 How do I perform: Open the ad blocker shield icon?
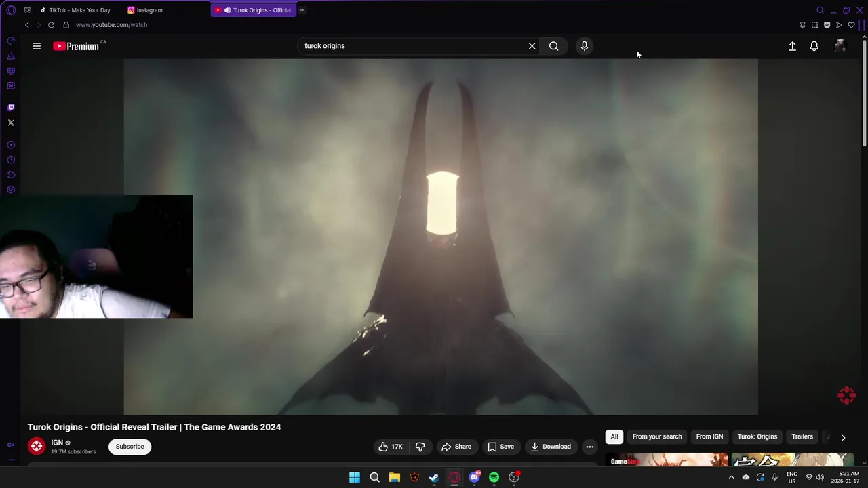827,25
